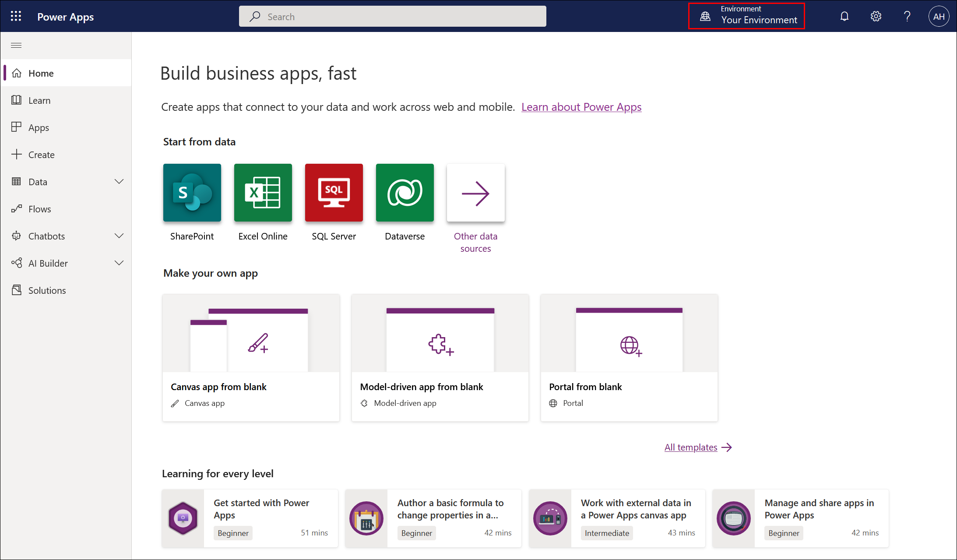The image size is (957, 560).
Task: Open Manage and share apps module
Action: [801, 518]
